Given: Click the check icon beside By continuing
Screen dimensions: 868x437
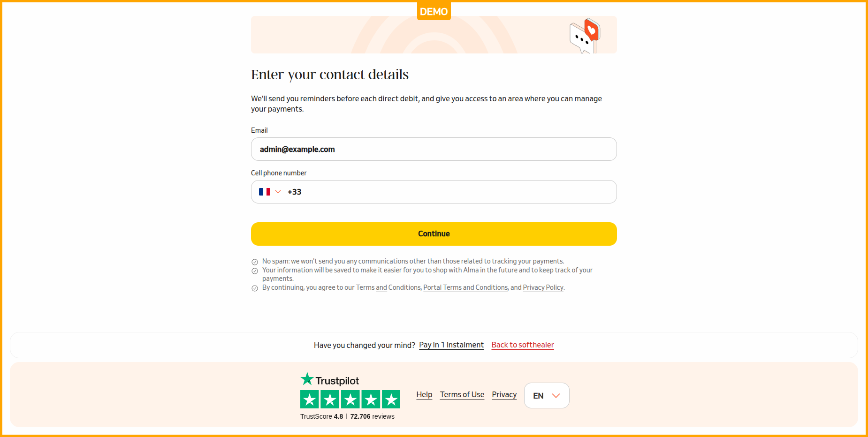Looking at the screenshot, I should coord(255,288).
